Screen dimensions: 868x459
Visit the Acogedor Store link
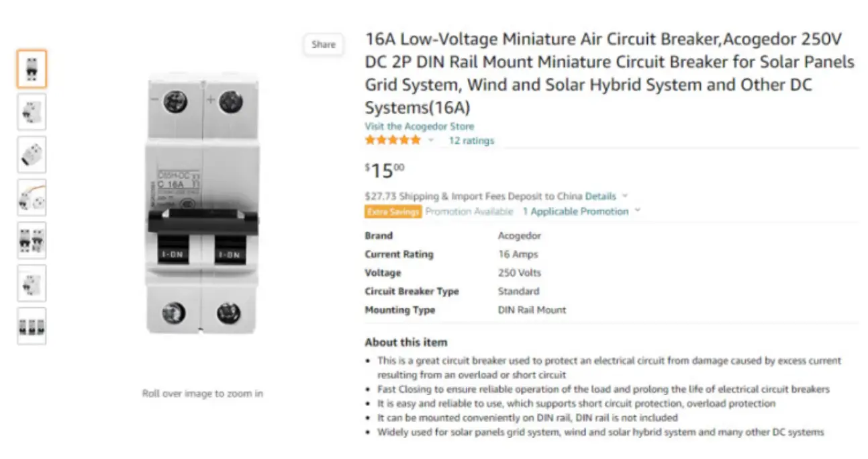(x=419, y=126)
